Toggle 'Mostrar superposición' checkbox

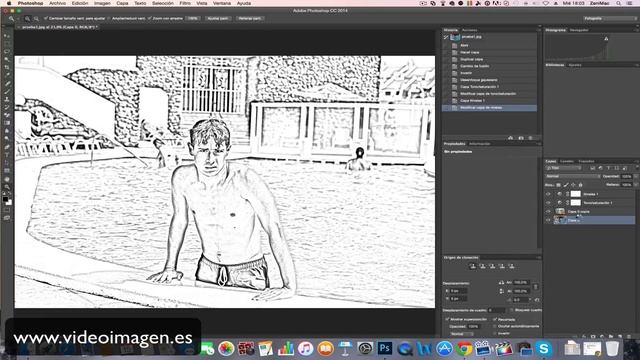(x=447, y=319)
